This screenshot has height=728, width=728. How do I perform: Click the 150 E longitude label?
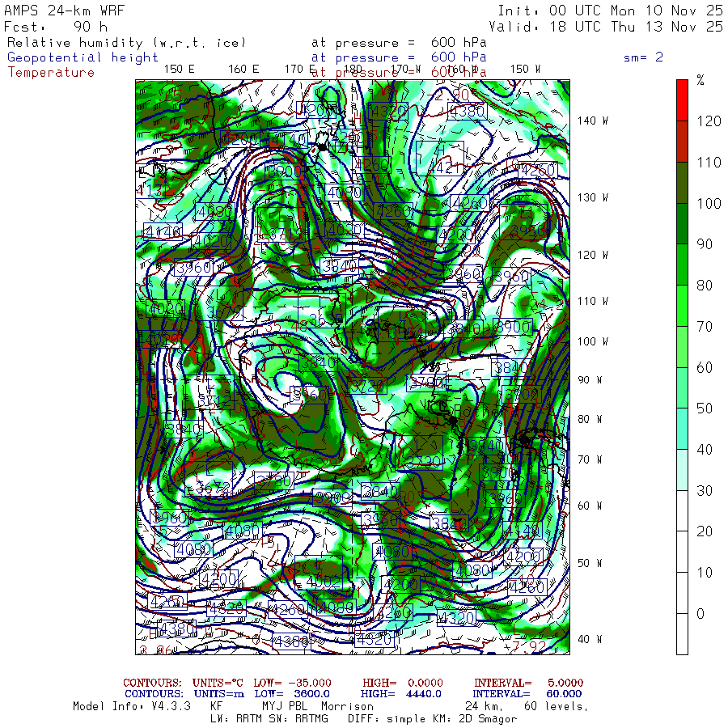(x=180, y=70)
